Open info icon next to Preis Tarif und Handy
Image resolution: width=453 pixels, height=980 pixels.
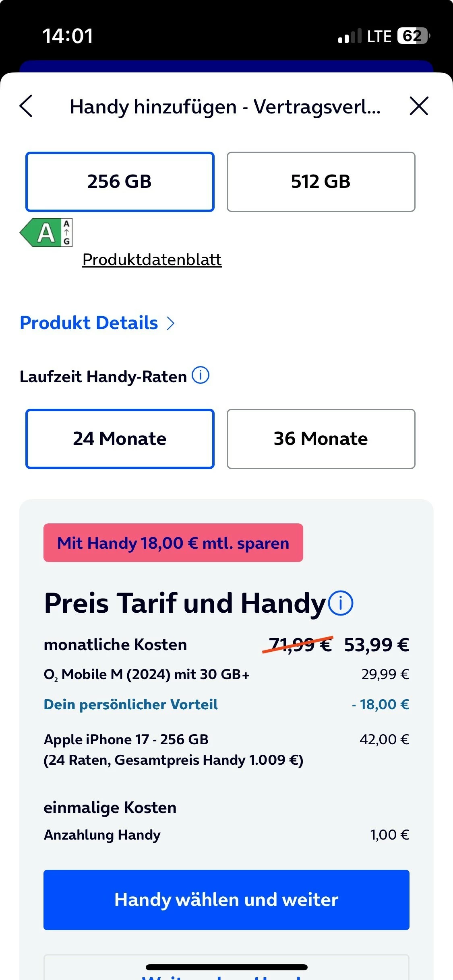pyautogui.click(x=341, y=603)
